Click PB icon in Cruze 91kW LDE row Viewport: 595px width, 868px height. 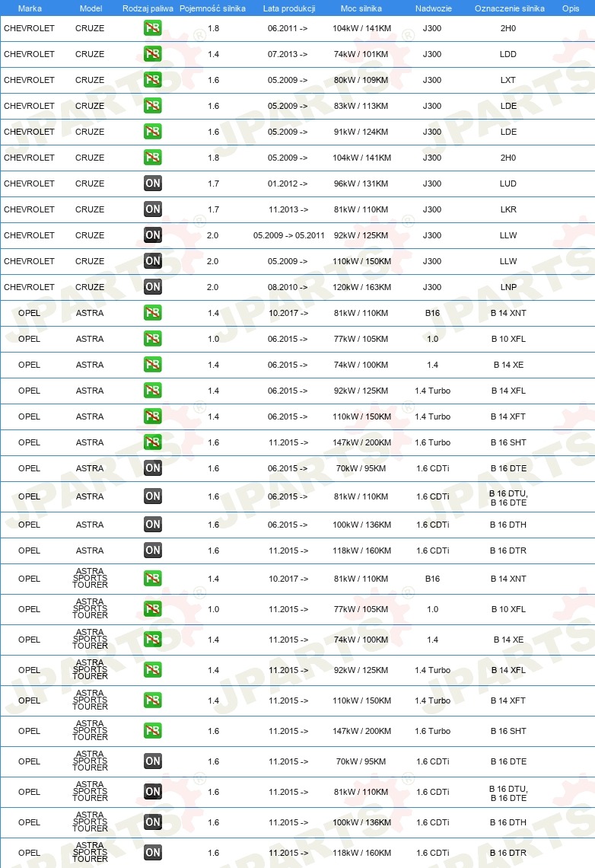coord(153,131)
